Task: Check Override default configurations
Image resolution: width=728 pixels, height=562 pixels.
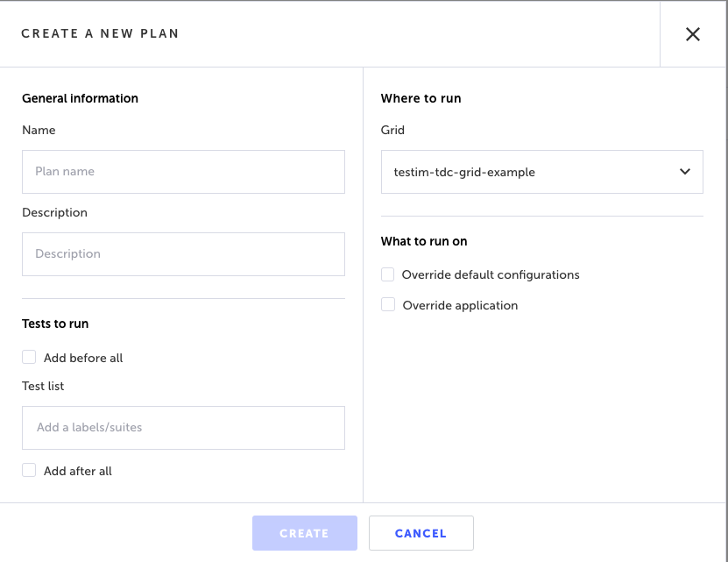Action: pyautogui.click(x=388, y=274)
